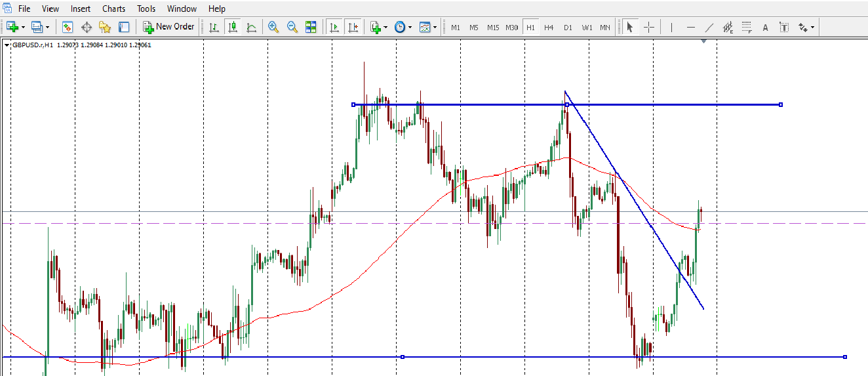The height and width of the screenshot is (376, 868).
Task: Open the Data Window crosshair icon
Action: (x=87, y=27)
